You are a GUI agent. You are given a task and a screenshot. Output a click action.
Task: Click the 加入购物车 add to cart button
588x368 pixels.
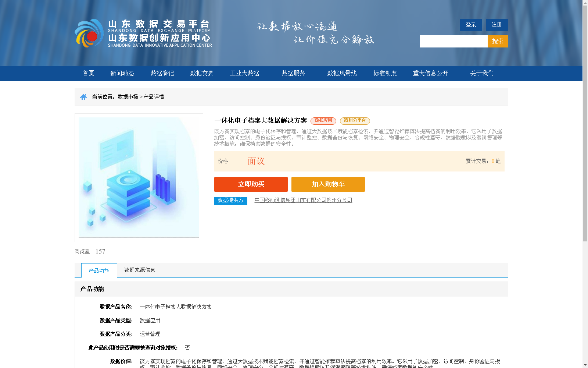pyautogui.click(x=328, y=184)
